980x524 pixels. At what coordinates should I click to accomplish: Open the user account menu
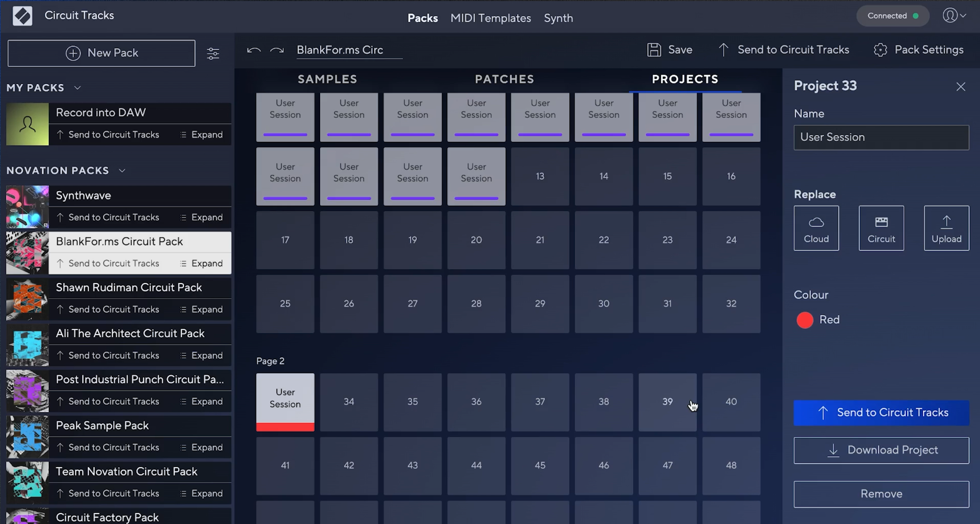954,16
